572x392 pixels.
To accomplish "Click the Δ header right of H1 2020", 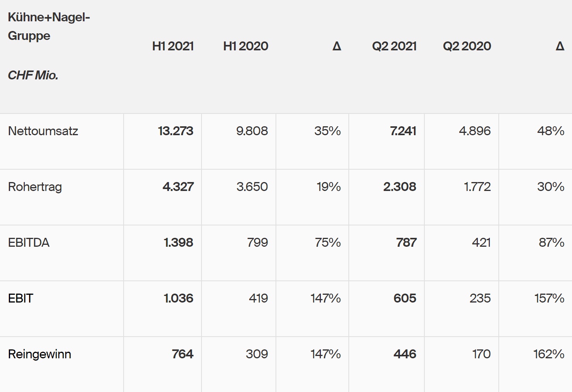I will (337, 46).
